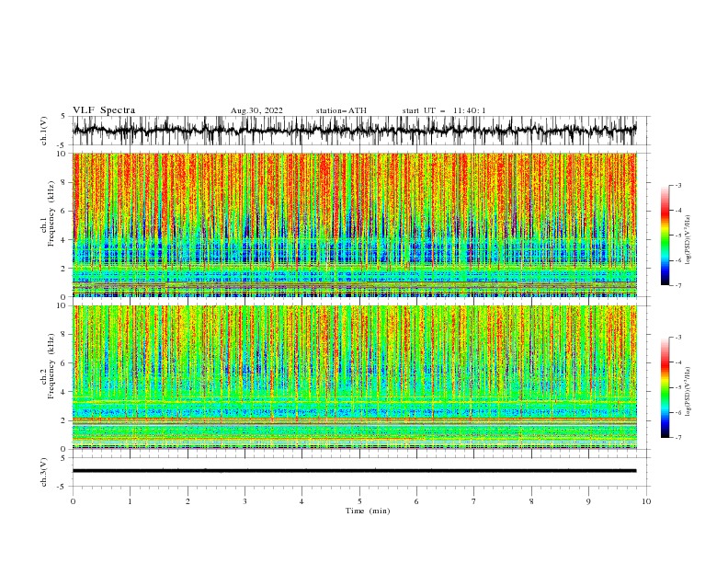Click the 'VLF Spectra' title text

(104, 110)
